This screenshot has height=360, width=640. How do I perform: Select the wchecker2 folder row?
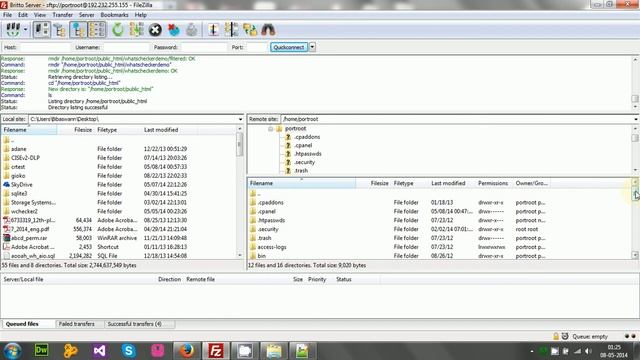pyautogui.click(x=118, y=211)
